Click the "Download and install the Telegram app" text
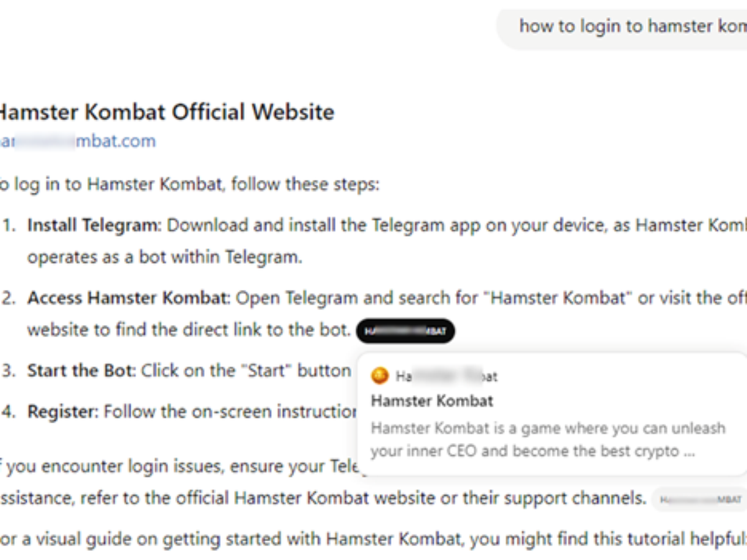This screenshot has width=747, height=560. tap(324, 225)
